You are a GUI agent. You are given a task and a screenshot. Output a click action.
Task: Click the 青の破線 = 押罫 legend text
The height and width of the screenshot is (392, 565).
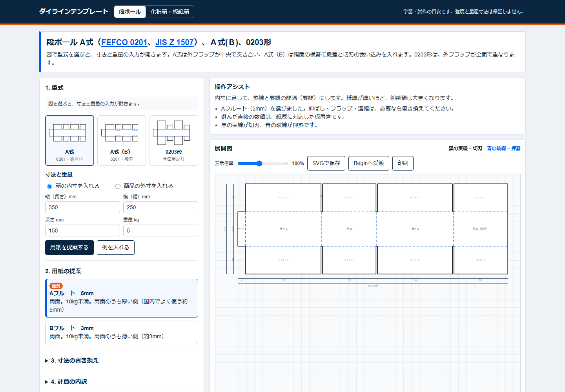point(504,148)
